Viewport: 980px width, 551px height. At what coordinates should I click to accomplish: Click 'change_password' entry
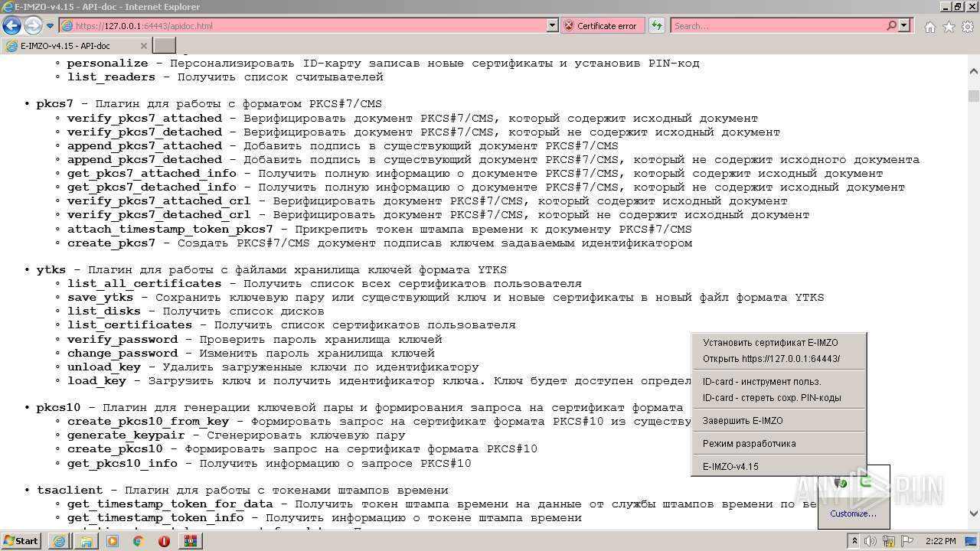122,354
